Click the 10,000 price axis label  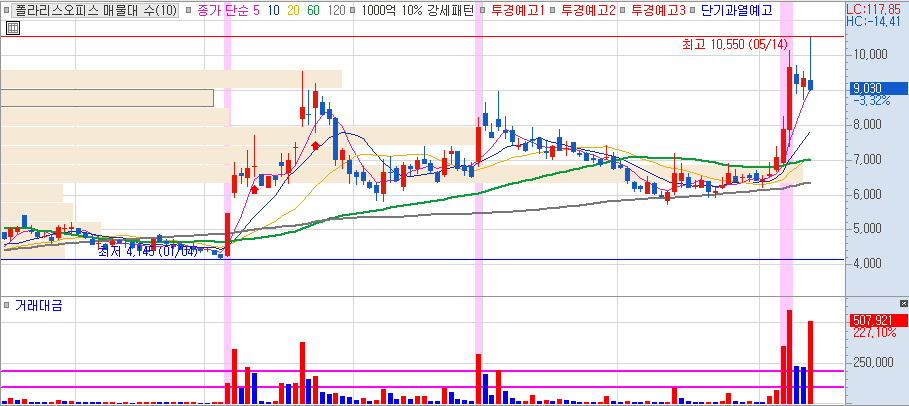(871, 55)
